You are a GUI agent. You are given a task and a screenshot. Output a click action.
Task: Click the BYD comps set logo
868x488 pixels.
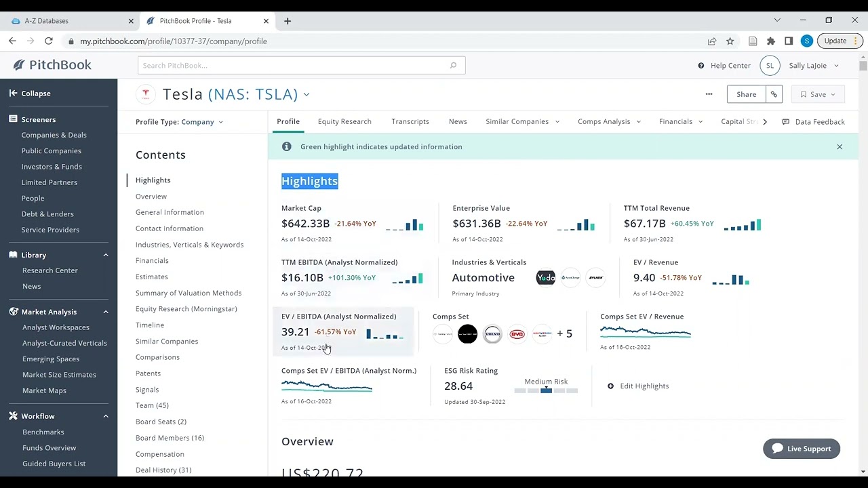click(x=517, y=333)
